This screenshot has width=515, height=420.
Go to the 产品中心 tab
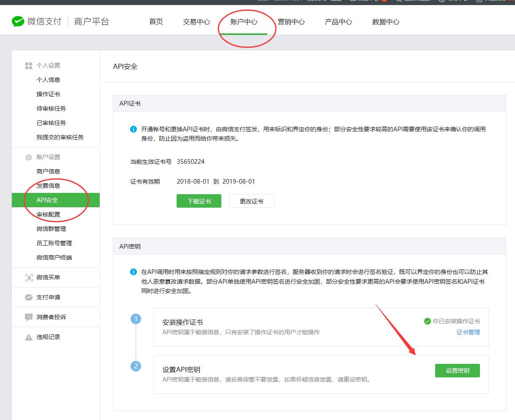tap(338, 22)
